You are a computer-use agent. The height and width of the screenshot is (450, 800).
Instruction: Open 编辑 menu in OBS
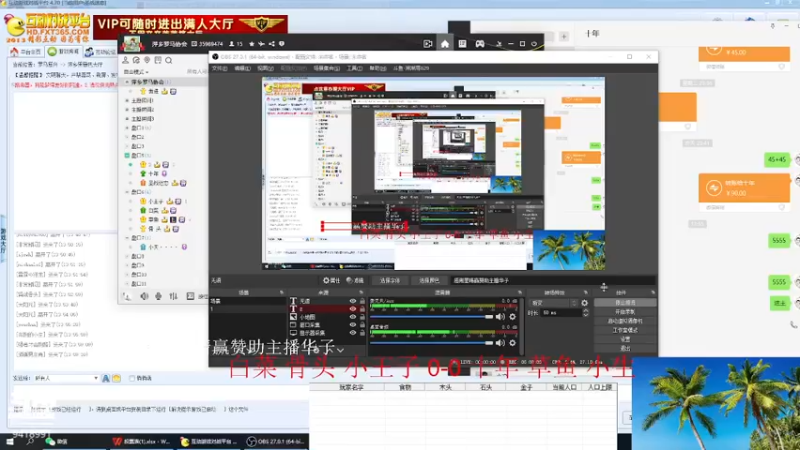point(242,68)
